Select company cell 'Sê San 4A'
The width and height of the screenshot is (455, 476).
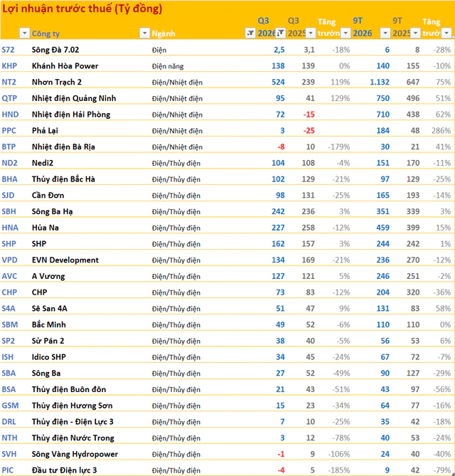50,308
